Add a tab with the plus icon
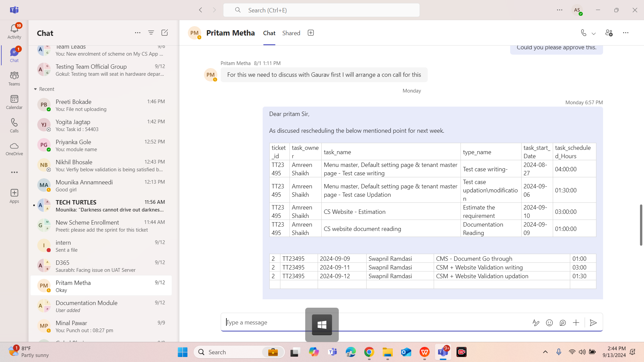 point(311,33)
